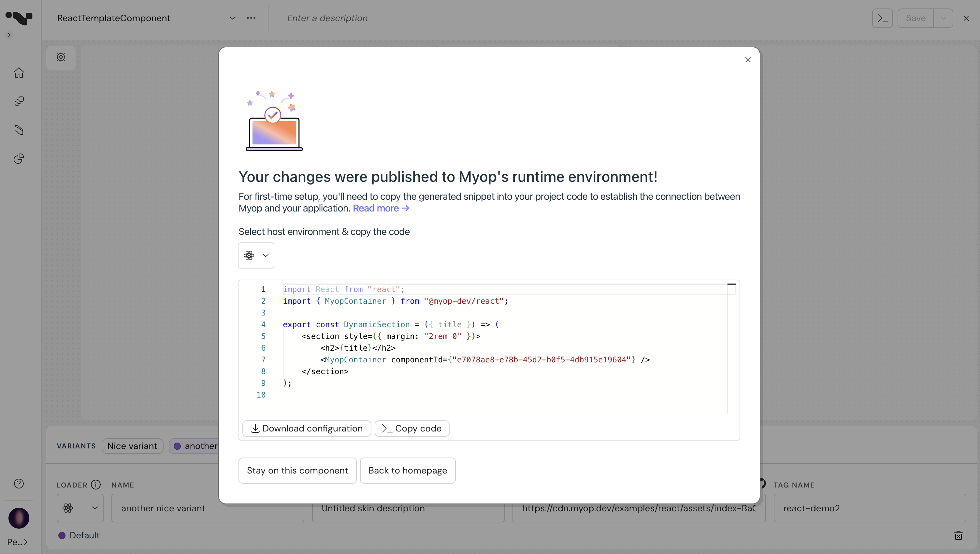The image size is (980, 554).
Task: Select the Nice variant tab
Action: pos(132,446)
